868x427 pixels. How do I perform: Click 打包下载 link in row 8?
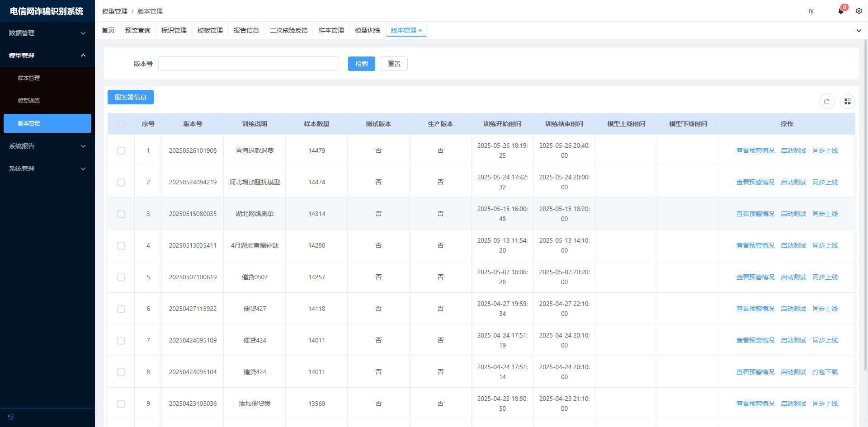[825, 372]
